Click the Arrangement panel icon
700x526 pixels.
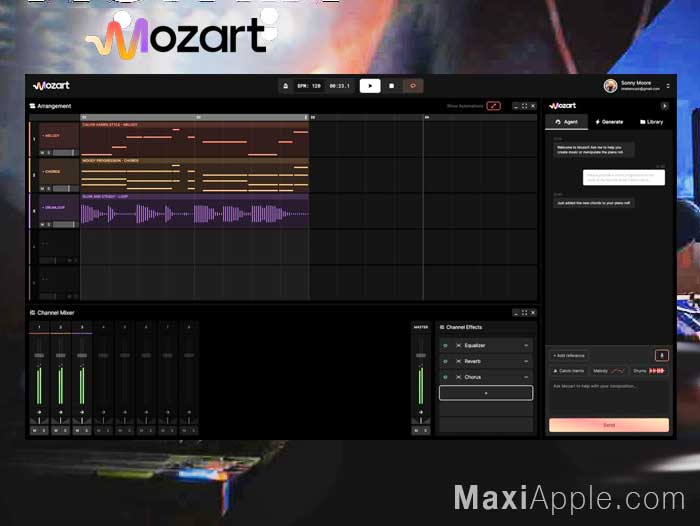pos(32,106)
